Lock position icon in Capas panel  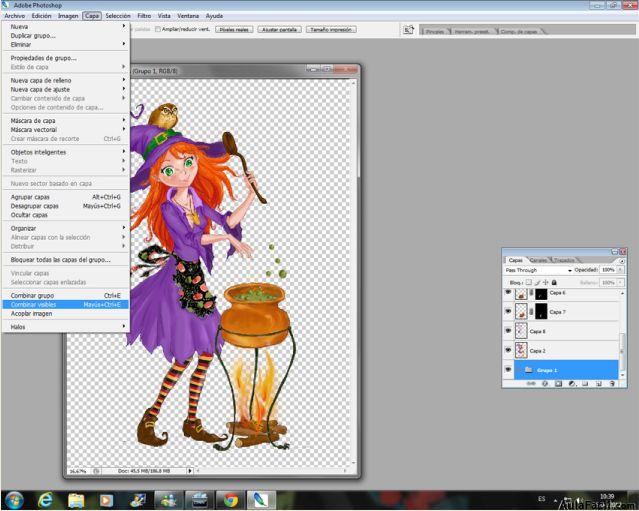(546, 282)
